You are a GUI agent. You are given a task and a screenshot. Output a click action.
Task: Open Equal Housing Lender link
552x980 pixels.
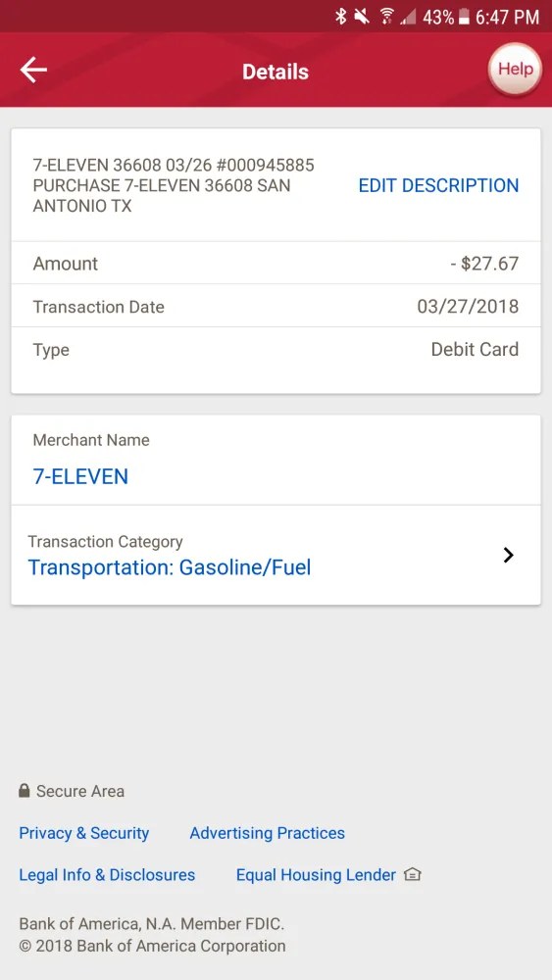[x=316, y=874]
